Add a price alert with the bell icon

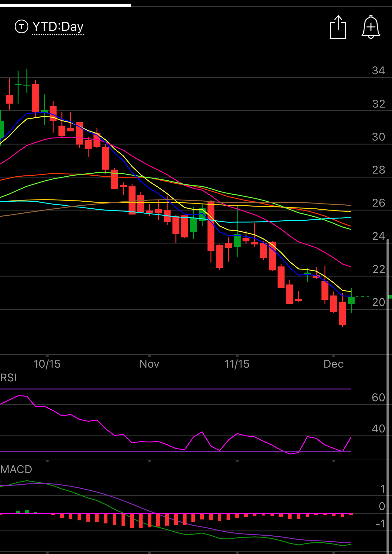[x=371, y=27]
